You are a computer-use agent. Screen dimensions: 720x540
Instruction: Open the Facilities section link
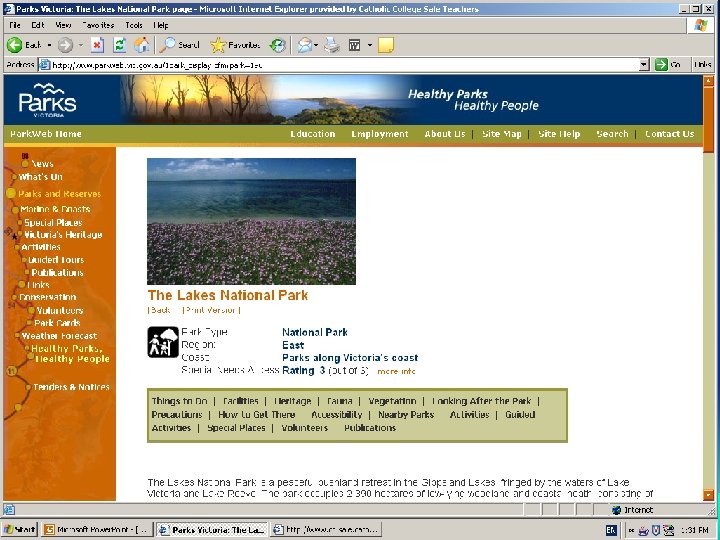241,401
